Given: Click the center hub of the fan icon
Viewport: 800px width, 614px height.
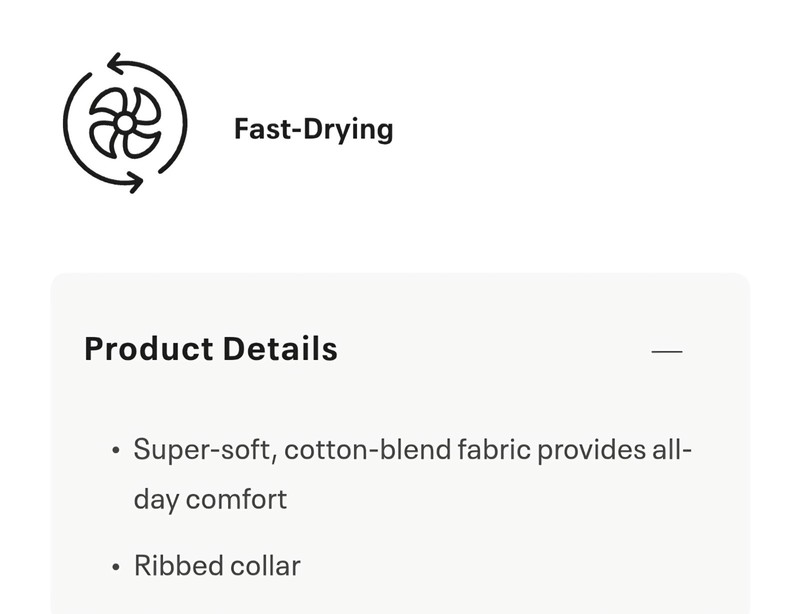Looking at the screenshot, I should coord(125,123).
